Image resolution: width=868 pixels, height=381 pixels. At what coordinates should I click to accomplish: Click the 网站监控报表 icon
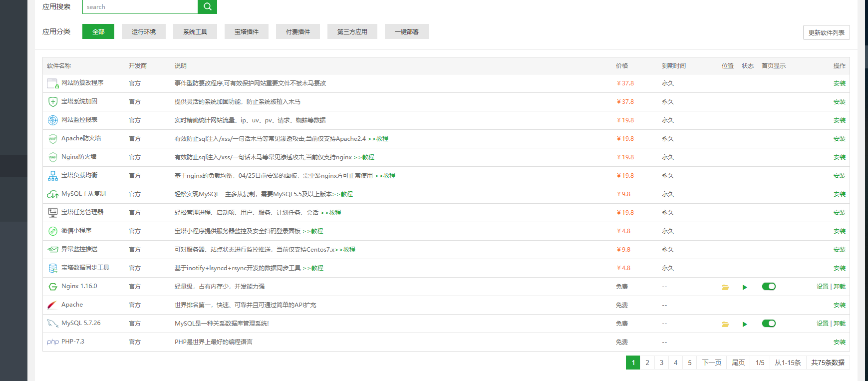pos(53,120)
